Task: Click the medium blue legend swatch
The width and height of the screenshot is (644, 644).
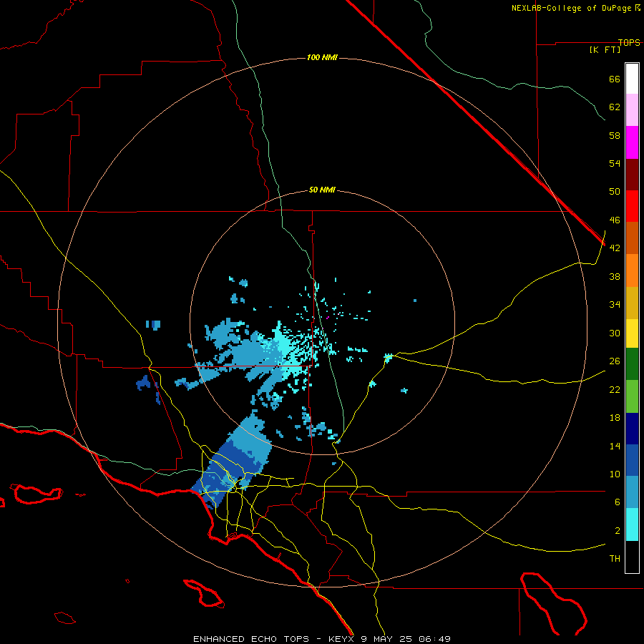Action: click(632, 460)
